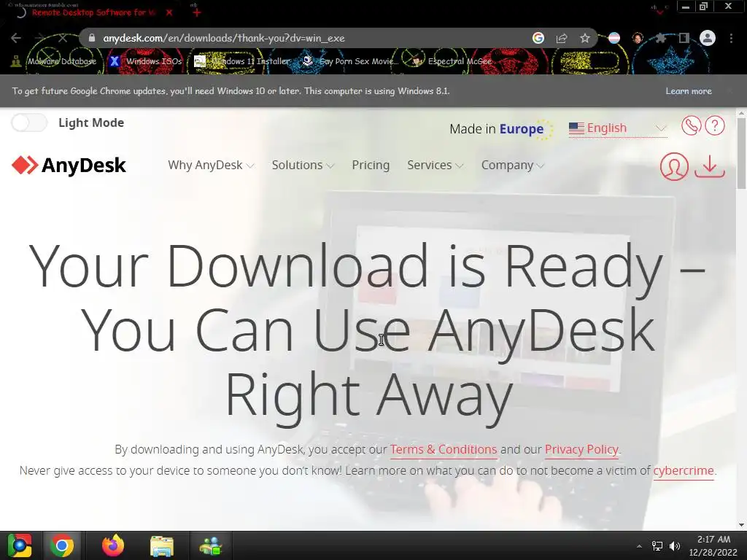Close the Remote Desktop Software tab
Image resolution: width=747 pixels, height=560 pixels.
(x=169, y=13)
